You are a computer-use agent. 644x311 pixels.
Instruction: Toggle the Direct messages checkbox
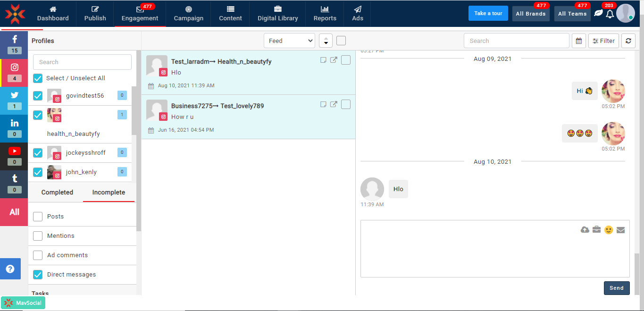pyautogui.click(x=38, y=275)
